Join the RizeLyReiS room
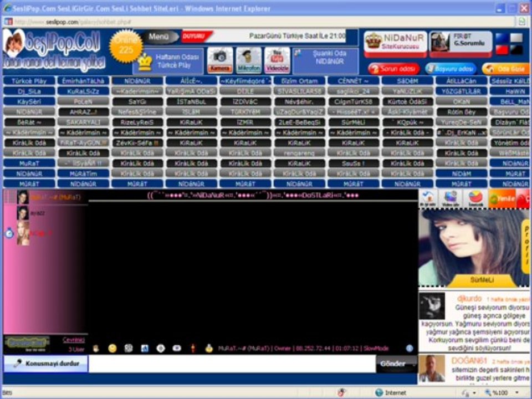 pyautogui.click(x=137, y=122)
